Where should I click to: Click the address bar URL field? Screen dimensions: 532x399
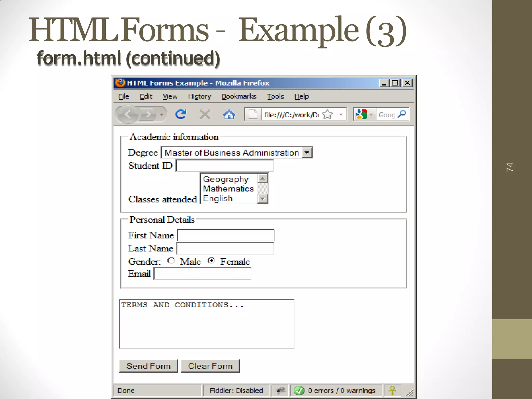[291, 115]
